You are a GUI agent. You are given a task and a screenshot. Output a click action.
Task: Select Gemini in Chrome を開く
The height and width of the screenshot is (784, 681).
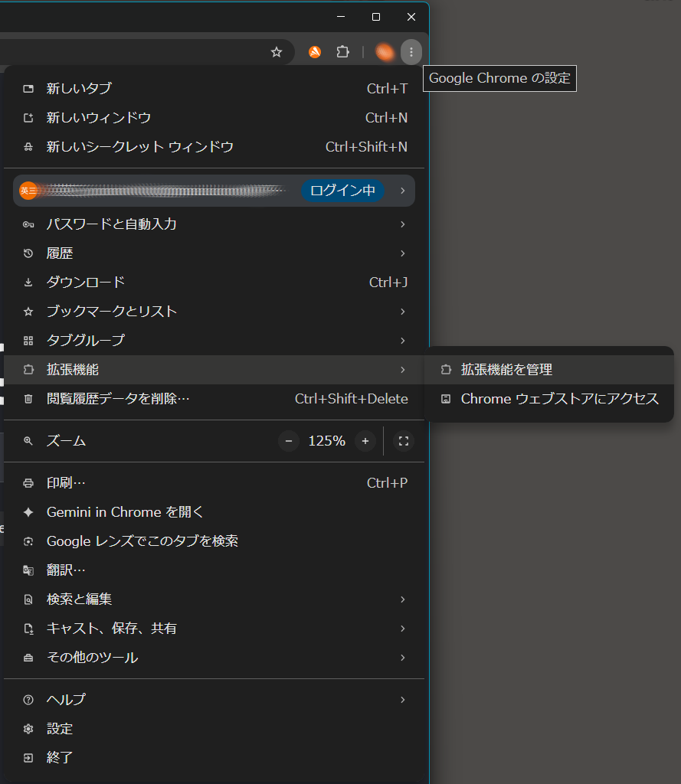pyautogui.click(x=214, y=512)
